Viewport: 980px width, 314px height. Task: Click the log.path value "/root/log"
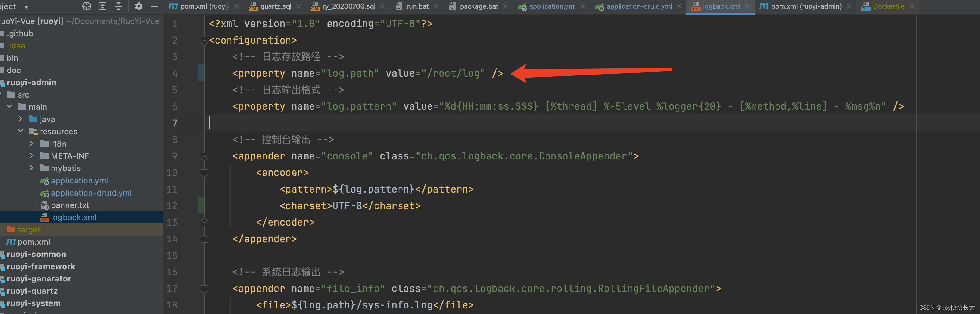(453, 73)
